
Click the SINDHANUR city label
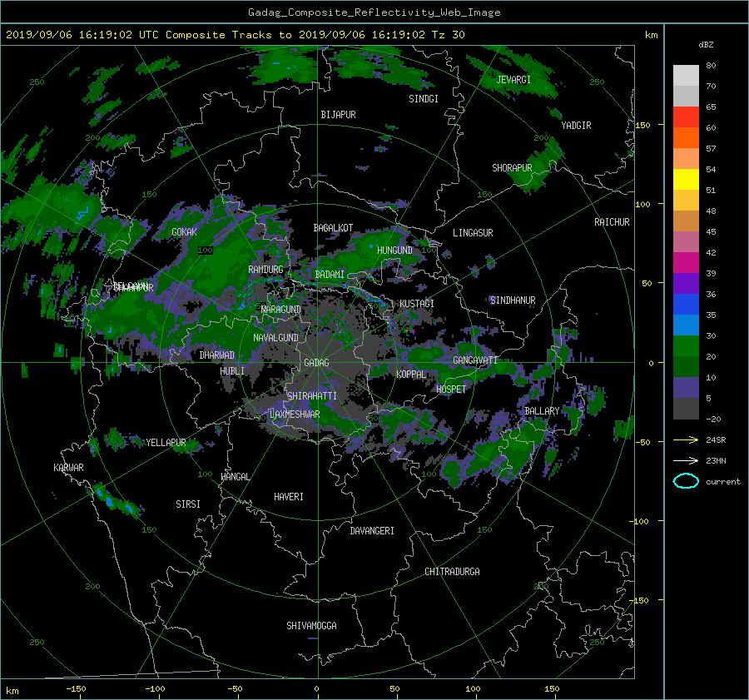pos(513,300)
